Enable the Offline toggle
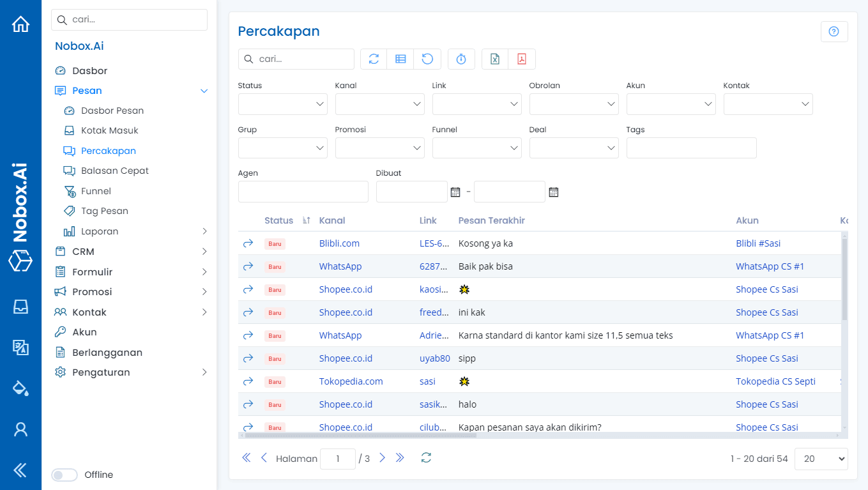The height and width of the screenshot is (490, 868). pos(64,475)
